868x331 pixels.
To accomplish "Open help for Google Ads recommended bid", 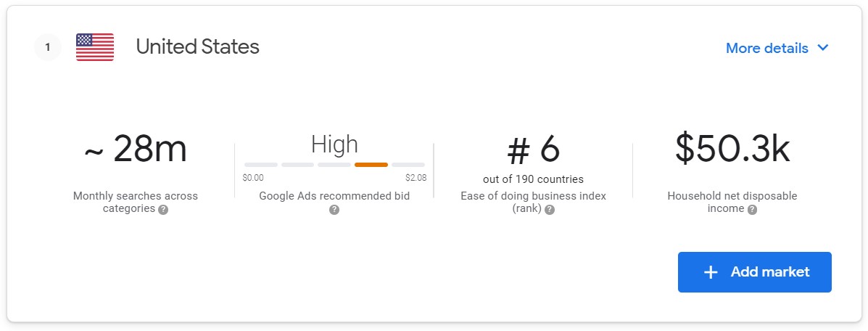I will click(x=334, y=210).
